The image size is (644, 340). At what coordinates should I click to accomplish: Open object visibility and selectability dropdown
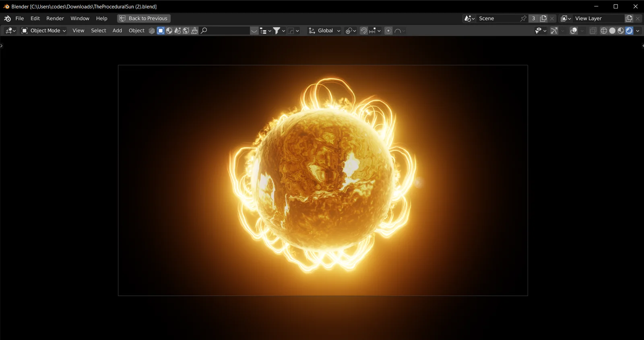pyautogui.click(x=541, y=31)
